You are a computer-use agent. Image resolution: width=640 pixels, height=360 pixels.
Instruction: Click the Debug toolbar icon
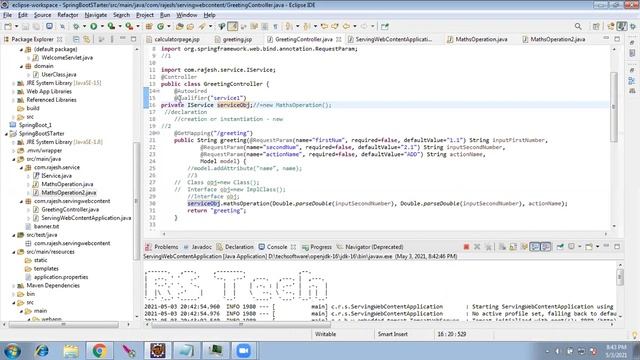pos(76,27)
